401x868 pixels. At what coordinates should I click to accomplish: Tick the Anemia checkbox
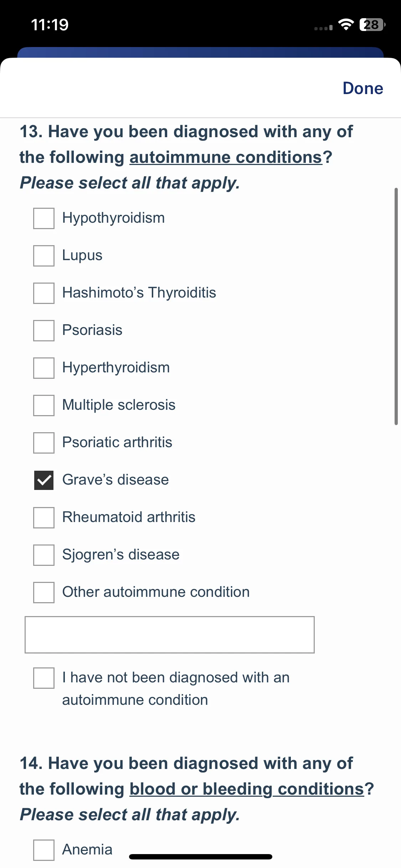click(x=44, y=850)
